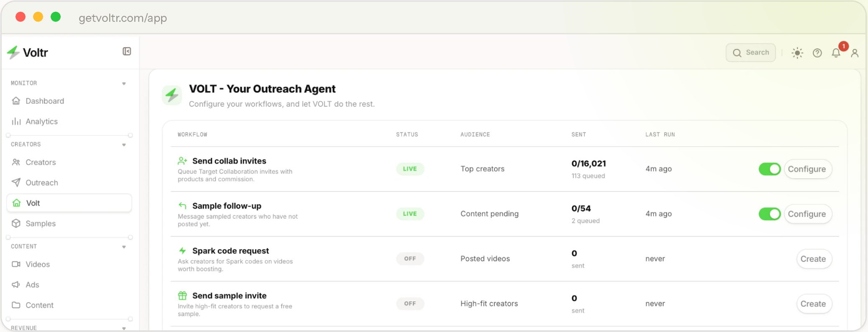Click the Send sample invite gift icon

(x=182, y=296)
